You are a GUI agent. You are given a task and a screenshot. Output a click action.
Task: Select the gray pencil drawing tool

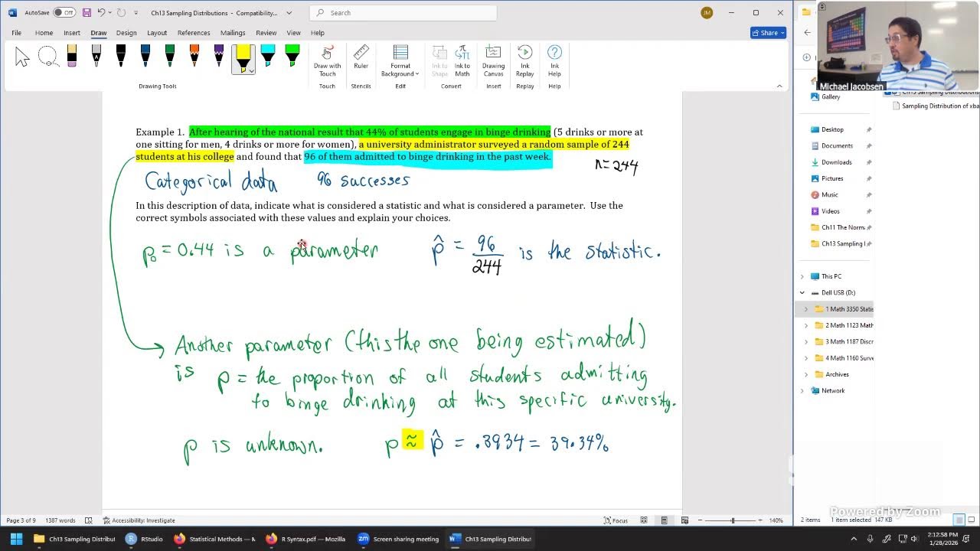[96, 56]
